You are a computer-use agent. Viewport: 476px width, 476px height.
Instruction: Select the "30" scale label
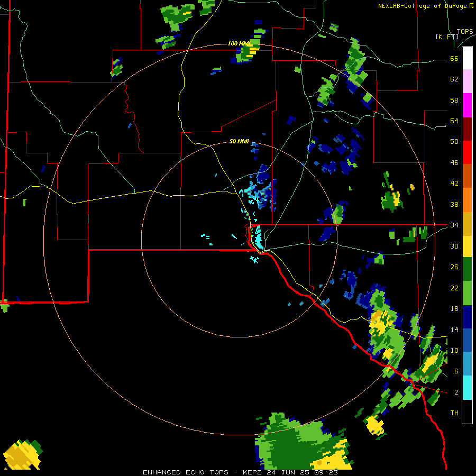click(x=454, y=246)
